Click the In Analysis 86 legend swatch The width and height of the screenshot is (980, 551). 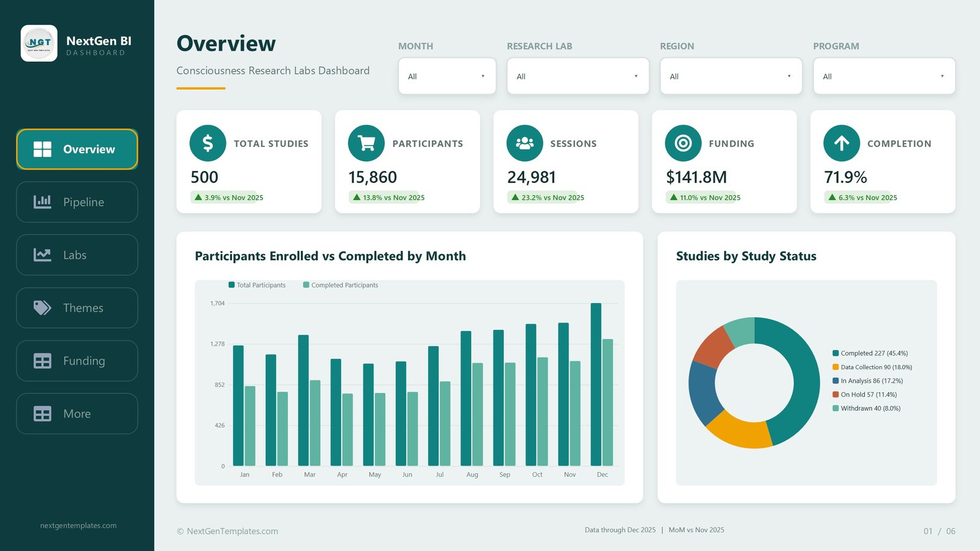[x=835, y=381]
